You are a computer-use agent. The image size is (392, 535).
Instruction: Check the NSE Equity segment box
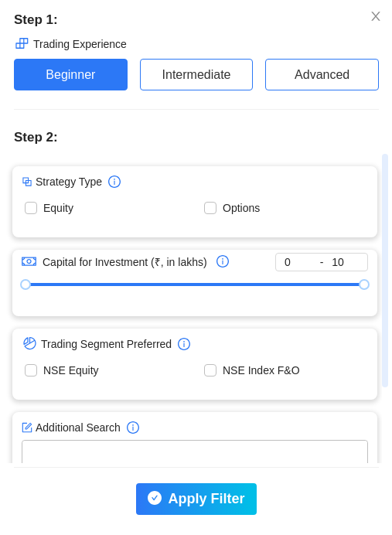(x=31, y=370)
